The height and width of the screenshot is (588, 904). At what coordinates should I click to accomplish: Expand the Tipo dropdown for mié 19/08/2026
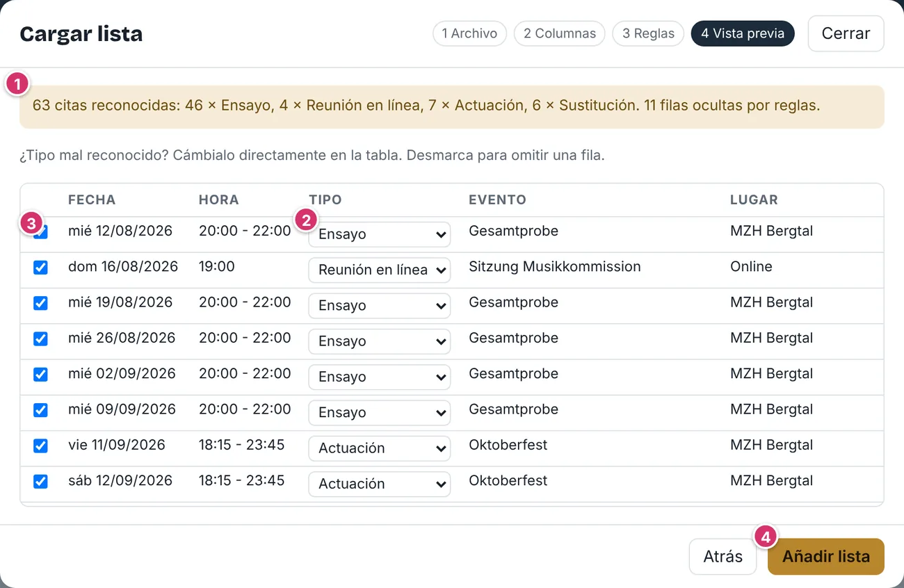coord(380,305)
